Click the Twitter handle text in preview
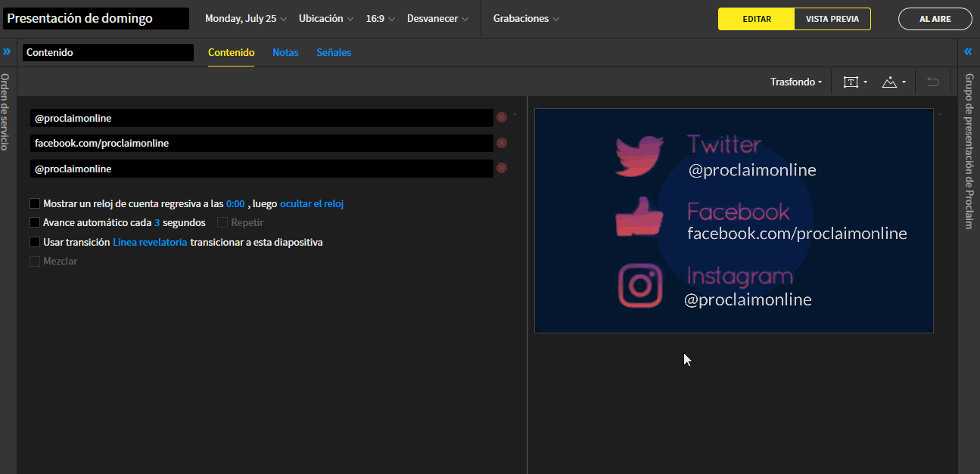The image size is (980, 474). [752, 170]
